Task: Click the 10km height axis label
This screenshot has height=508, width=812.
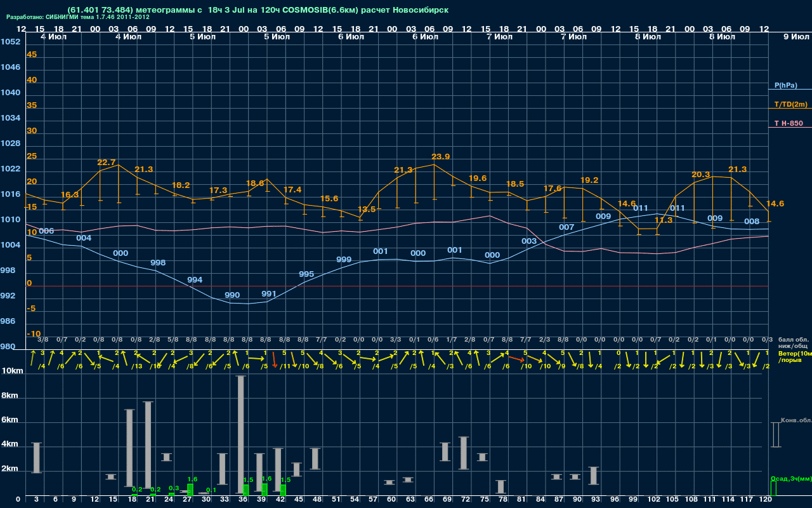Action: coord(13,371)
